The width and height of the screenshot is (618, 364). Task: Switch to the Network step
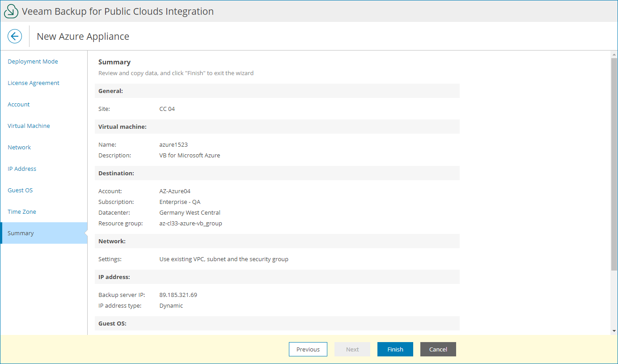19,148
